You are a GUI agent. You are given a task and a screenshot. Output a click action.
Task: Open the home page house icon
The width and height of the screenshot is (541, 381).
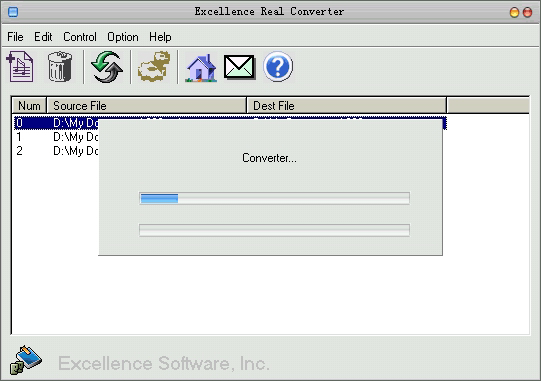tap(201, 68)
